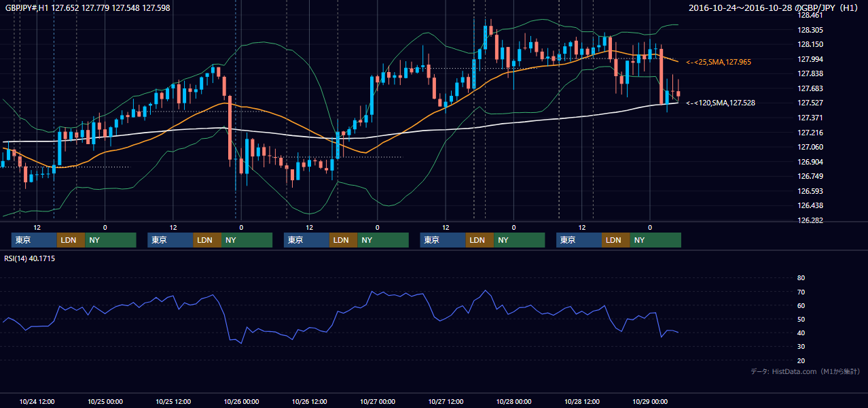Click the HistData.com data credit text
The width and height of the screenshot is (868, 408).
click(806, 371)
